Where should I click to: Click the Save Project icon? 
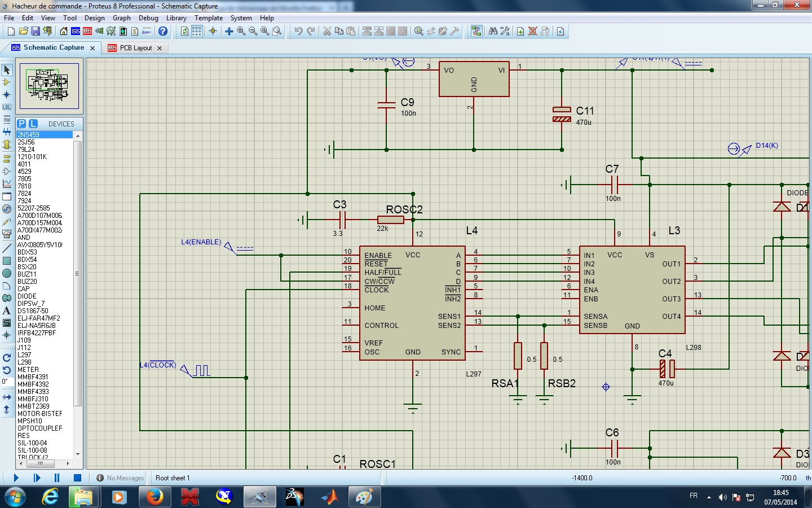(x=36, y=31)
